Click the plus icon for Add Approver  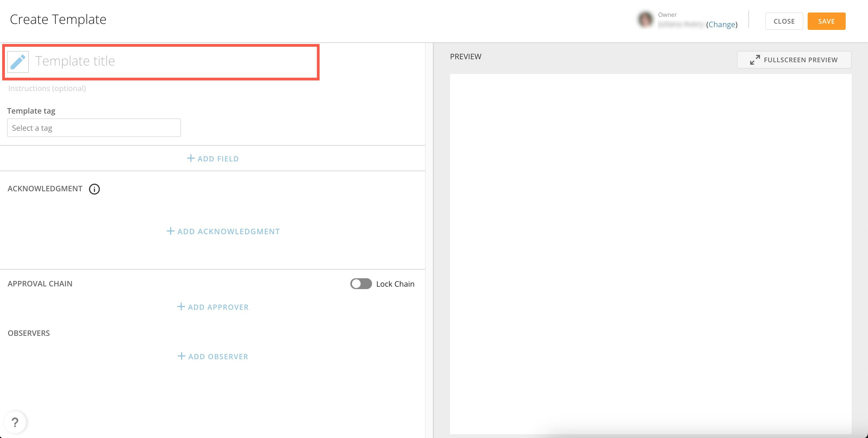tap(181, 306)
